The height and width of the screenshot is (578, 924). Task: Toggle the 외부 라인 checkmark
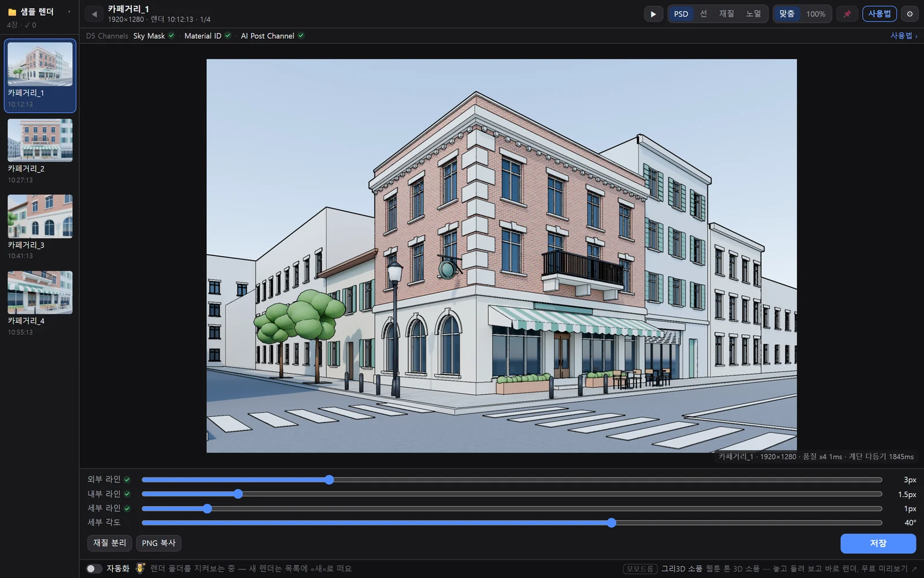point(127,479)
